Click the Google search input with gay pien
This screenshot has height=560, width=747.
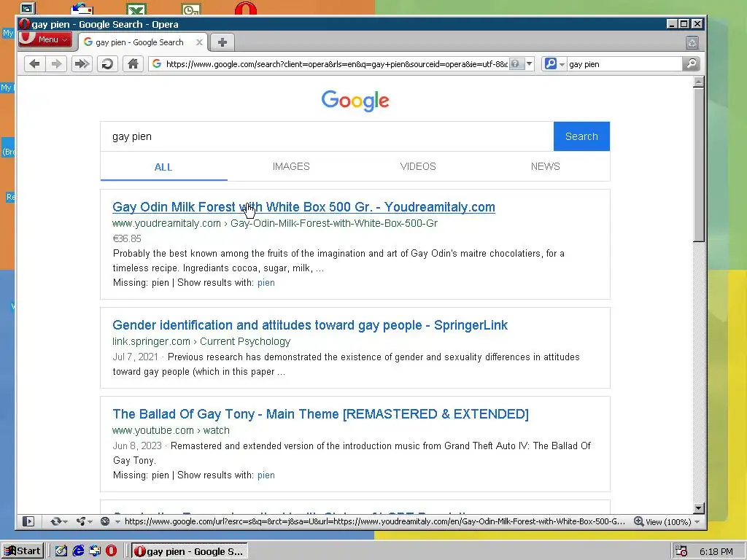(x=327, y=136)
